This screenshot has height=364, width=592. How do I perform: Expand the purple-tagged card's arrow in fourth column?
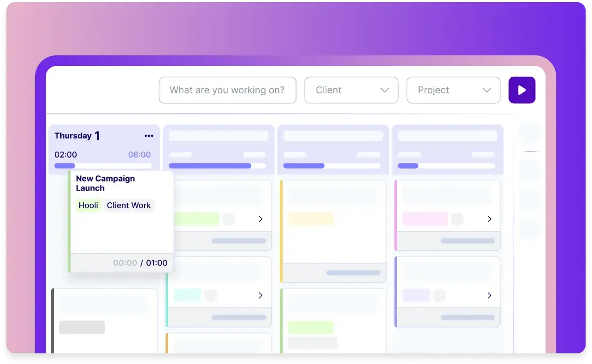[x=489, y=295]
